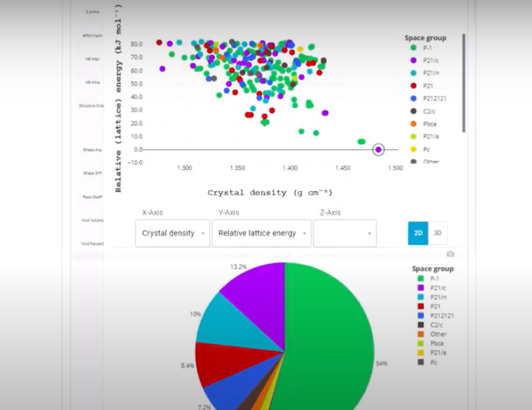Screen dimensions: 532x410
Task: Select HB inter in left sidebar
Action: (92, 59)
